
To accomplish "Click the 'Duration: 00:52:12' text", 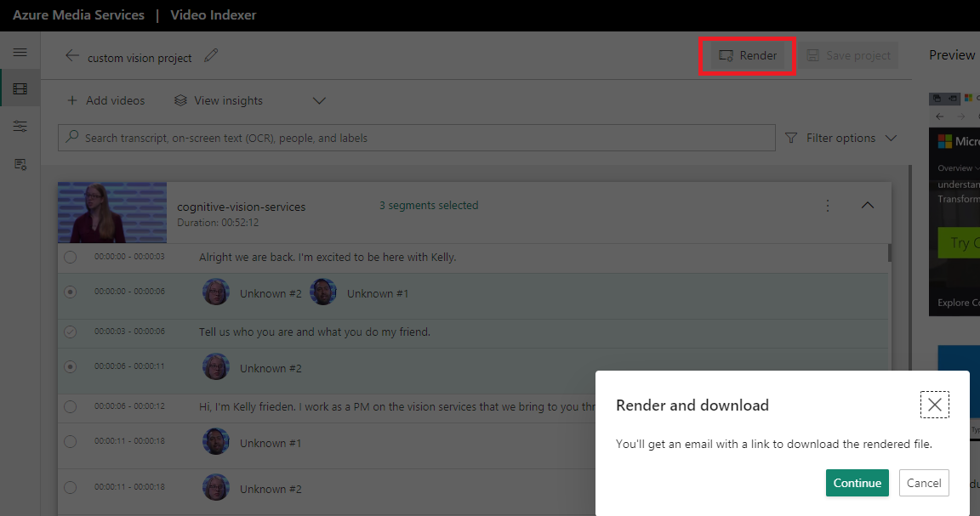I will pos(218,223).
